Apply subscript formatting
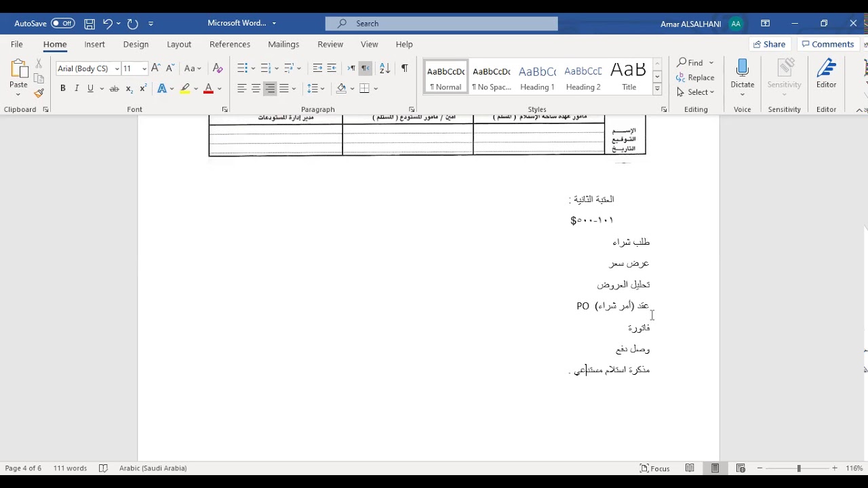Viewport: 868px width, 488px height. pyautogui.click(x=130, y=89)
